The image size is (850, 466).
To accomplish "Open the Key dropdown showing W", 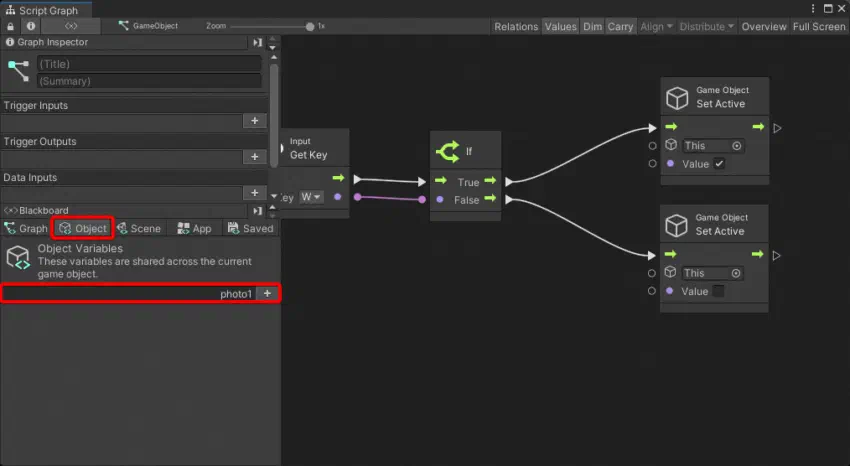I will tap(311, 197).
